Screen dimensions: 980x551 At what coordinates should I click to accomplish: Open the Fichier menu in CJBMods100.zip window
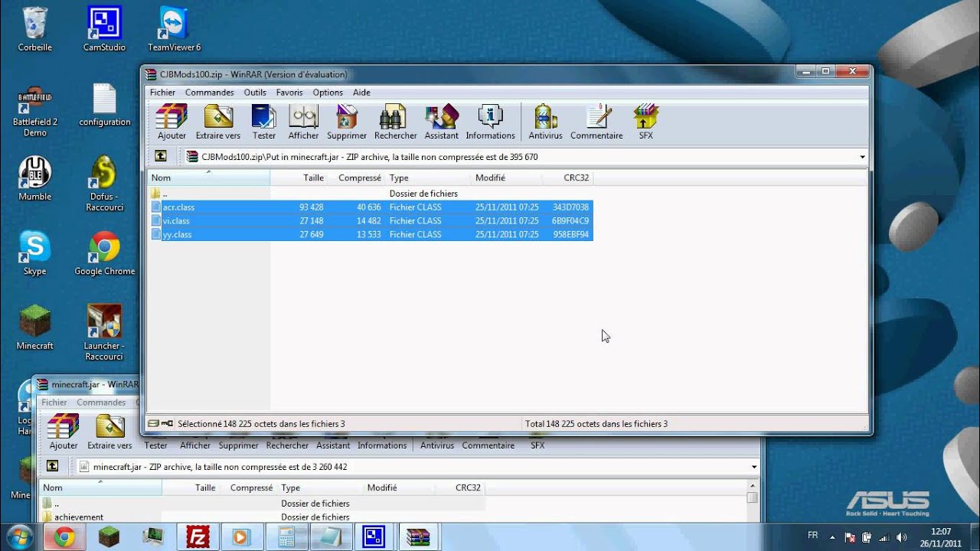click(x=162, y=93)
